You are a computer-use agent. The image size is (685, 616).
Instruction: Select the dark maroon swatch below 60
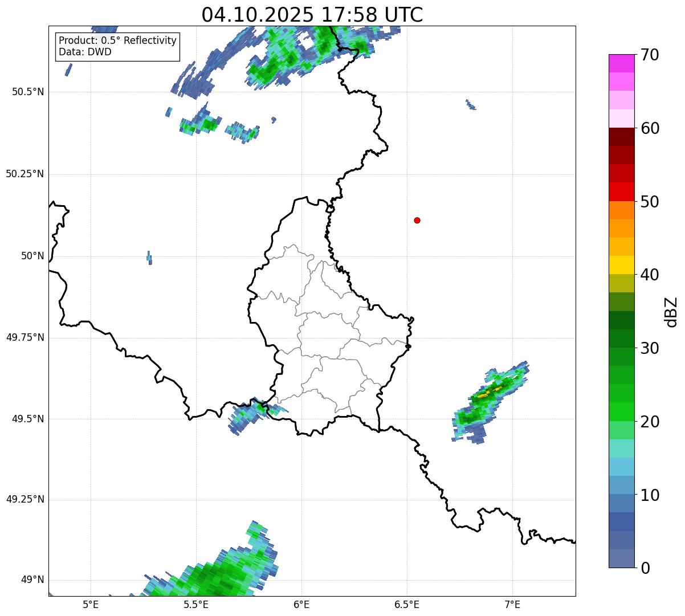pos(621,137)
